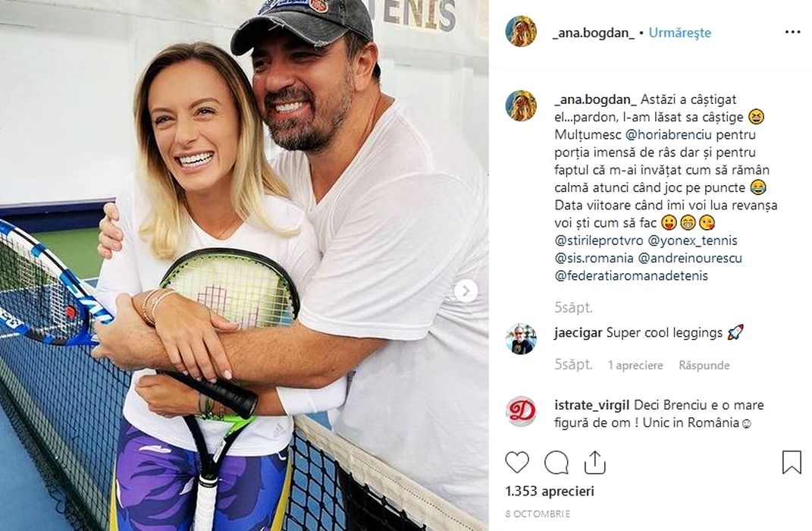Open the 8 OCTOMBRIE post date link

538,514
